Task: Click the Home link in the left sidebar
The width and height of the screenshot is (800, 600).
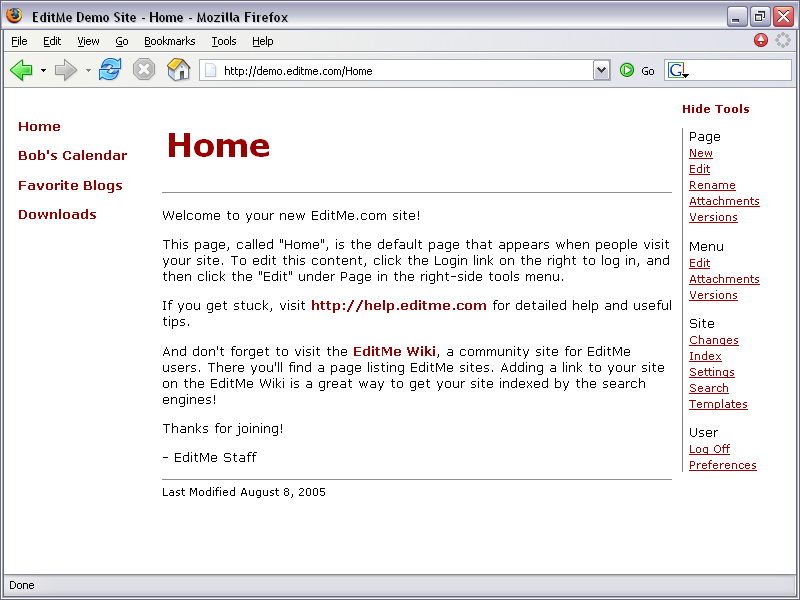Action: point(39,127)
